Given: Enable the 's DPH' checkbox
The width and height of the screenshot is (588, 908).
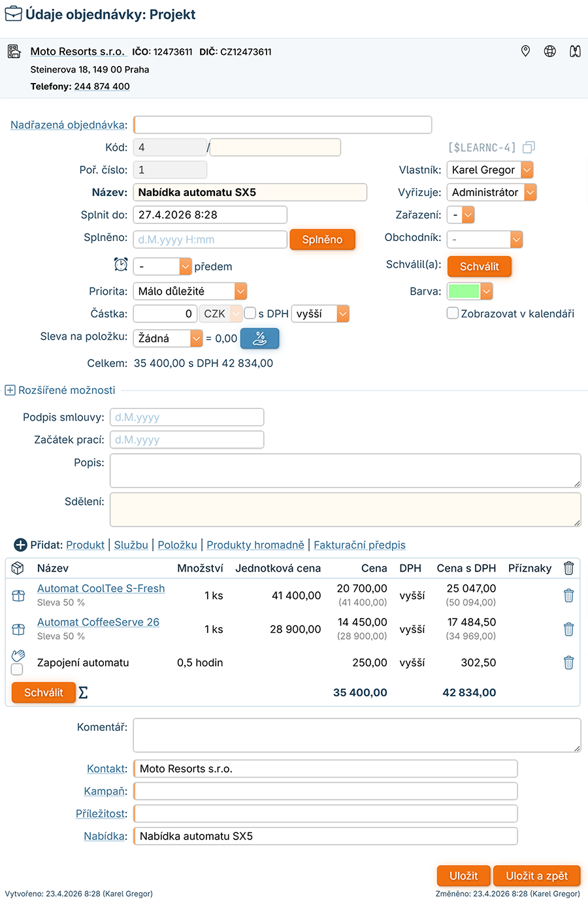Looking at the screenshot, I should tap(250, 314).
